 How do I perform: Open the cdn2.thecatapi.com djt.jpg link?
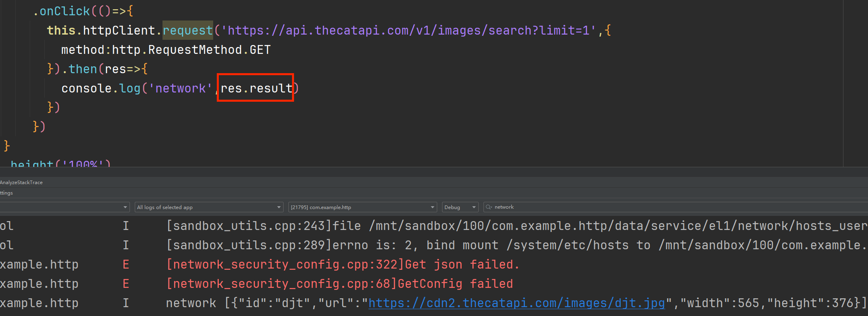[516, 303]
